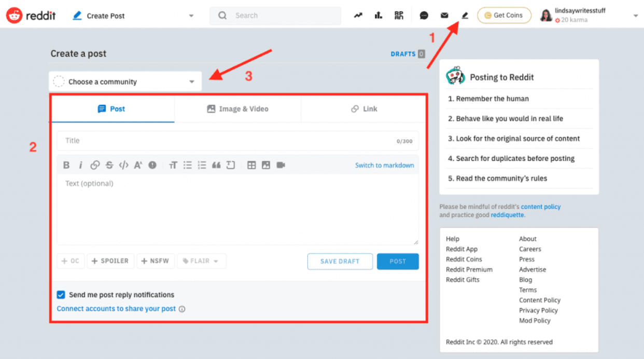Apply inline code formatting
The image size is (644, 359).
click(123, 165)
